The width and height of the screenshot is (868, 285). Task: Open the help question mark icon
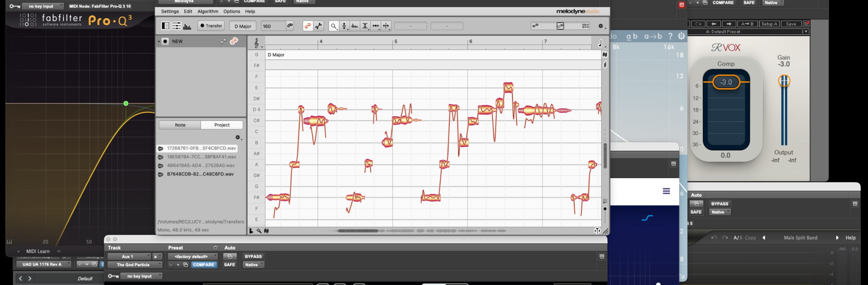coord(670,36)
